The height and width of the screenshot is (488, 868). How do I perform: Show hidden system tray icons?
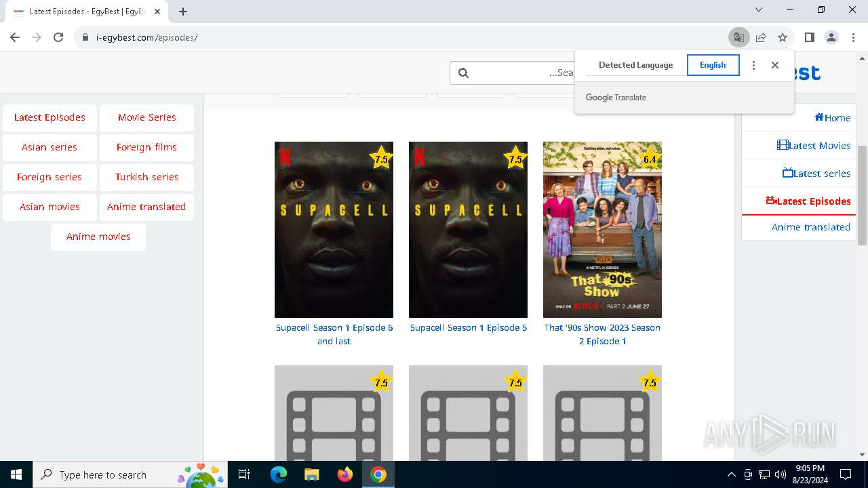click(731, 474)
